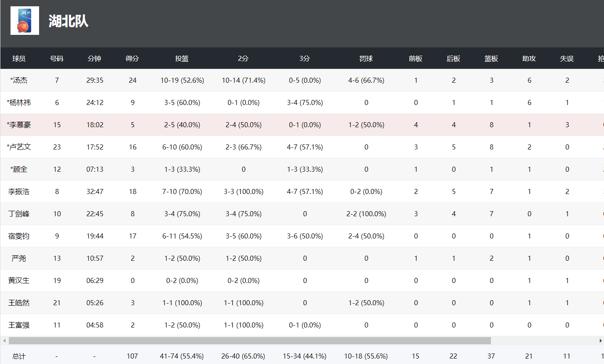
Task: Click the 3分 column header
Action: pos(305,58)
